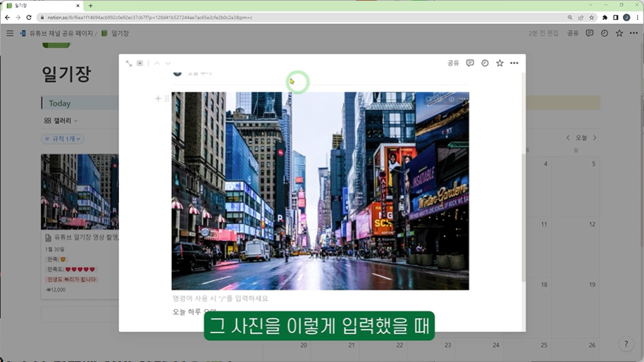
Task: Close the 일기장 browser tab
Action: 78,6
